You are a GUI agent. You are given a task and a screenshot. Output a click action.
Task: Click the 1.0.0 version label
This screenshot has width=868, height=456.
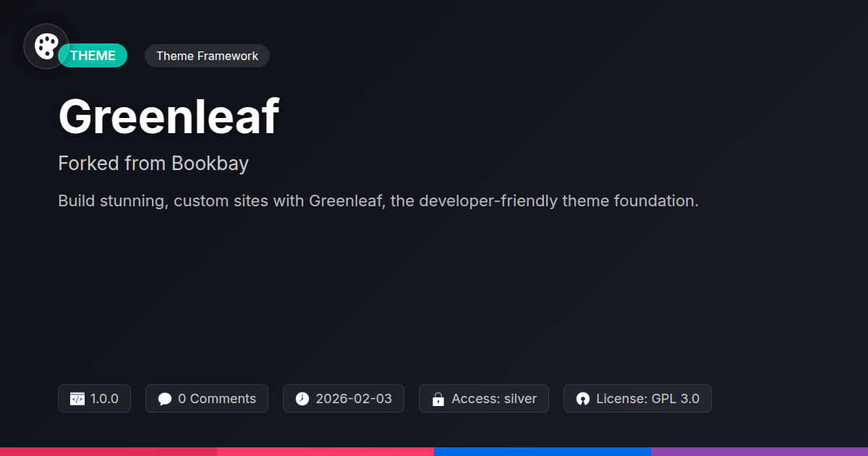[105, 399]
